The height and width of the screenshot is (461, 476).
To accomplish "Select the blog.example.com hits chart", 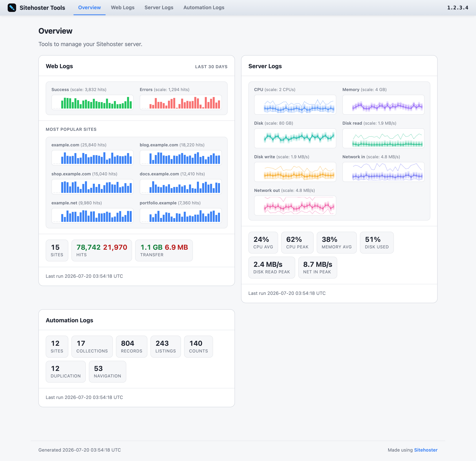I will tap(181, 158).
